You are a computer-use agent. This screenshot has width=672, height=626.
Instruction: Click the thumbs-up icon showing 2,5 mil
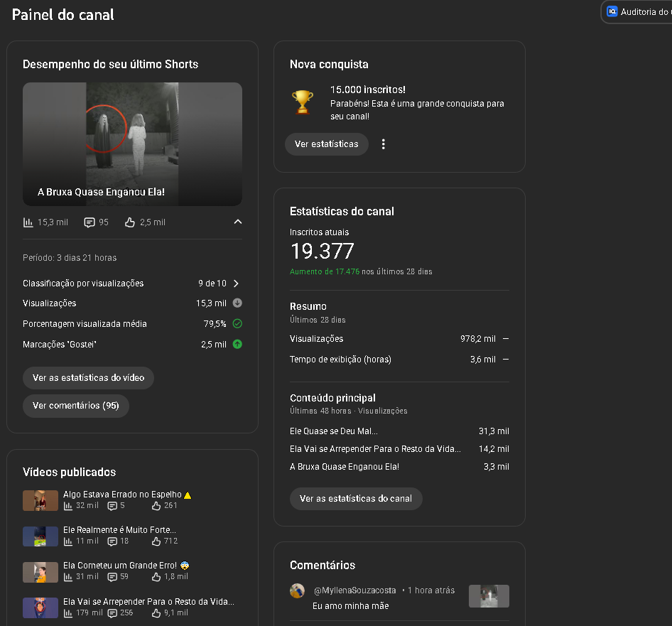pos(130,222)
